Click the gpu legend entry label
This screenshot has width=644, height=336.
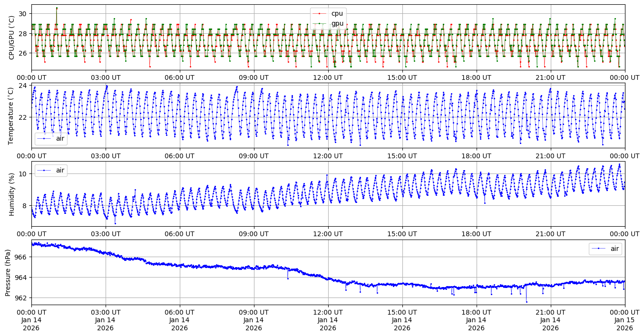(337, 23)
